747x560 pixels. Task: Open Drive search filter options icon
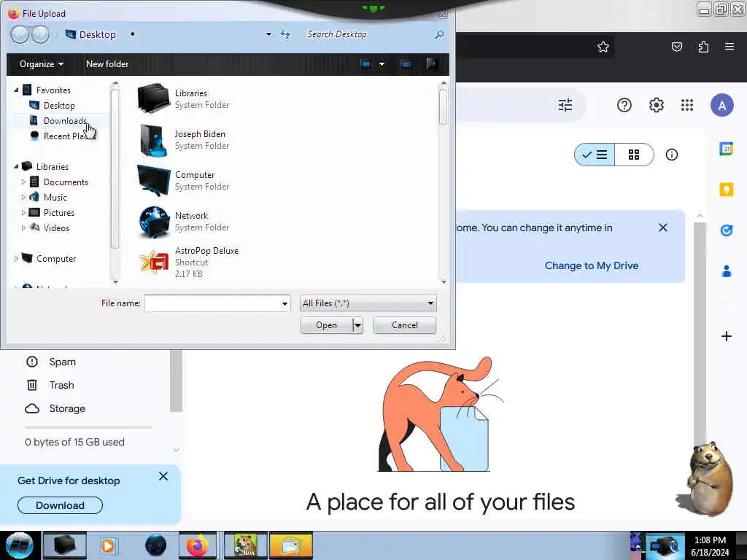pyautogui.click(x=565, y=105)
